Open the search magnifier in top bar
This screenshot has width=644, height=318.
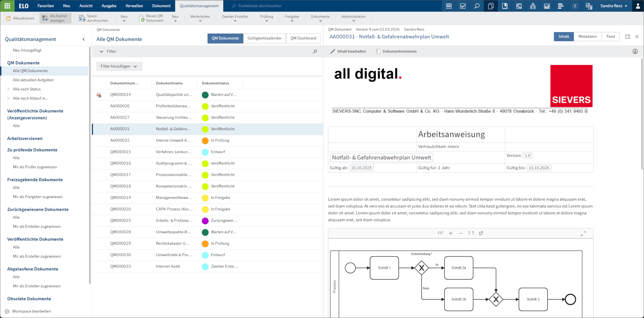(477, 6)
